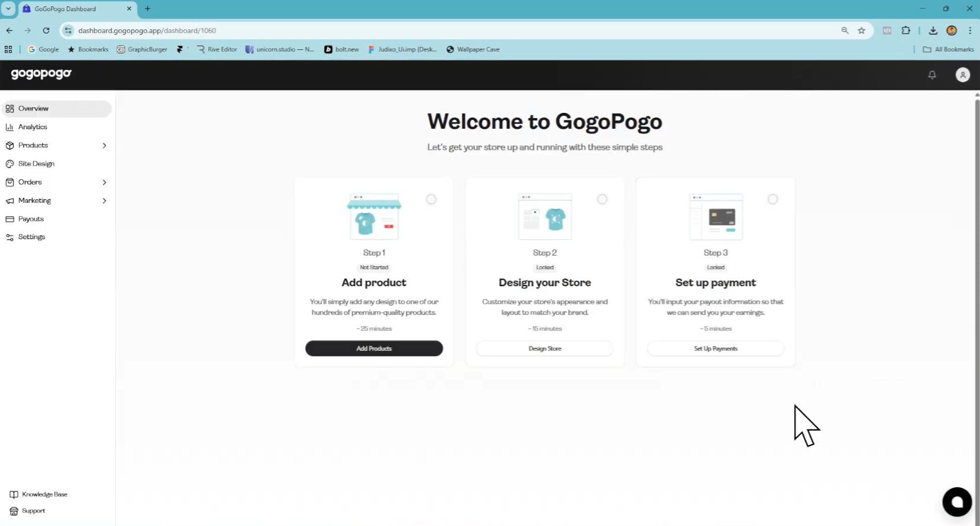The width and height of the screenshot is (980, 526).
Task: Open the Rive Editor bookmark
Action: [x=217, y=49]
